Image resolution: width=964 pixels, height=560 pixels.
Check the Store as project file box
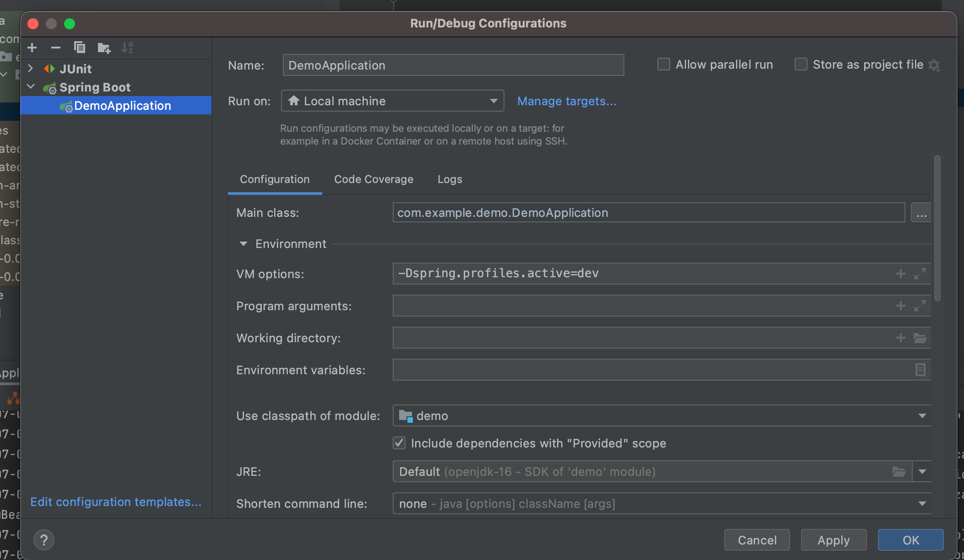[801, 65]
